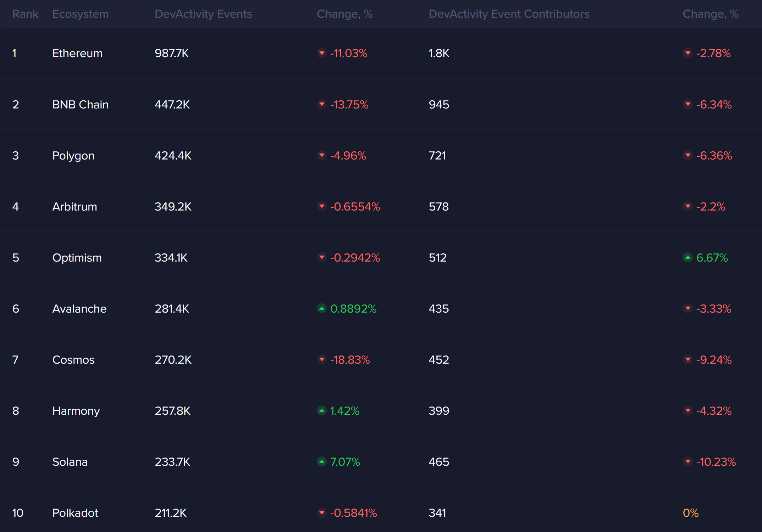Click the green up arrow beside 1.42%
762x532 pixels.
[x=321, y=411]
